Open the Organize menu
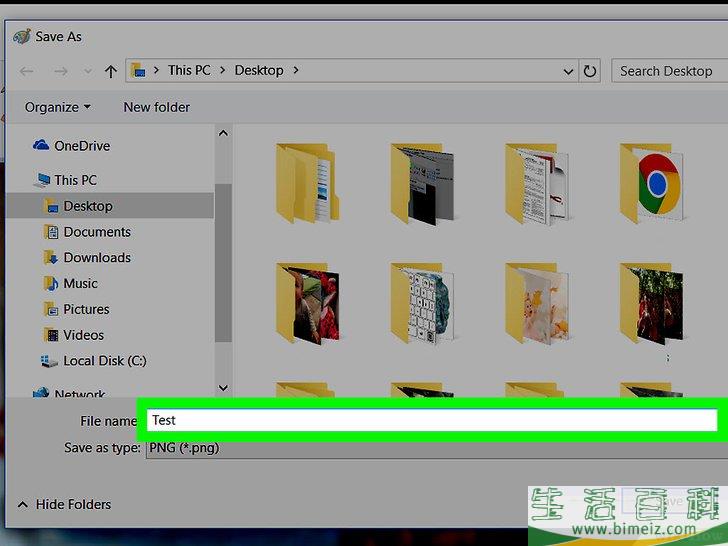728x546 pixels. pos(58,107)
